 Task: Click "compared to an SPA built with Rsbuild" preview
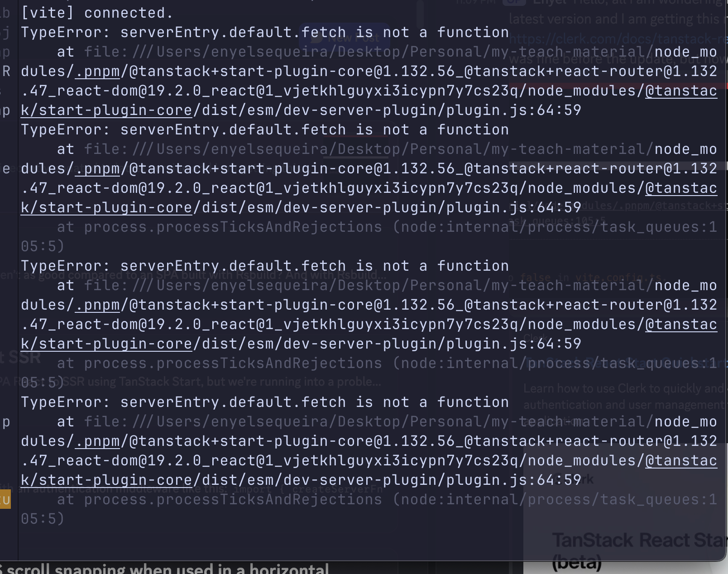click(x=192, y=275)
